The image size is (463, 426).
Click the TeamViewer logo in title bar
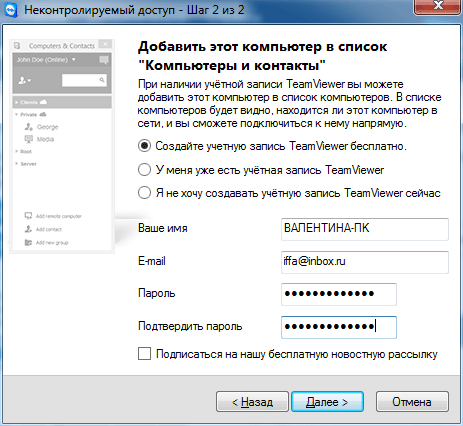click(x=11, y=10)
